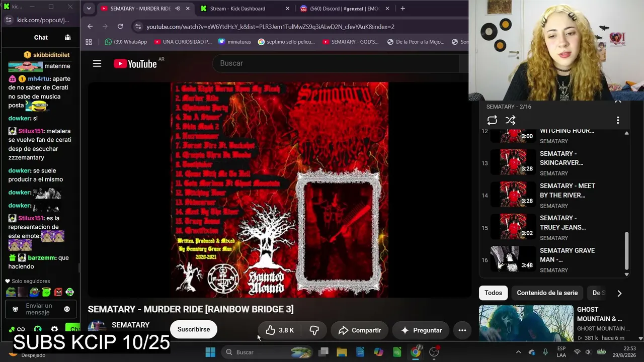This screenshot has height=362, width=644.
Task: Play SKINCARVER from the playlist
Action: (x=554, y=163)
